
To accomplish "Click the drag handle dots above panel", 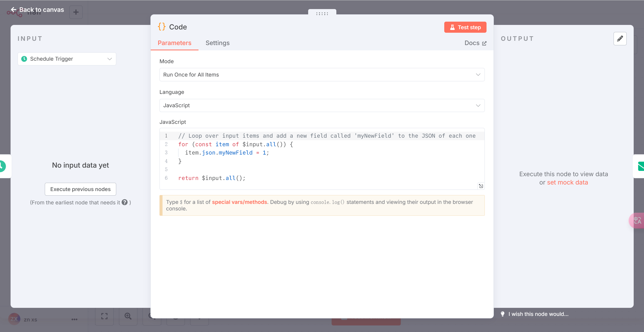I will click(322, 14).
